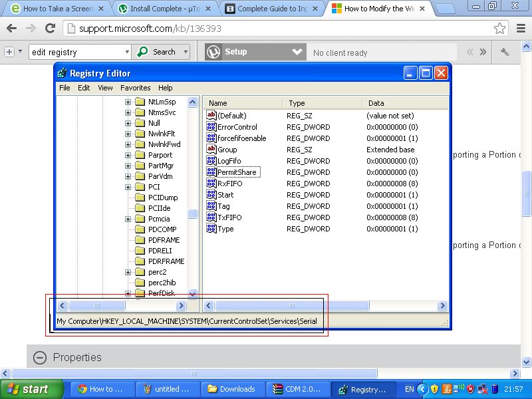This screenshot has width=532, height=399.
Task: Collapse the Properties section minus icon
Action: coord(40,358)
